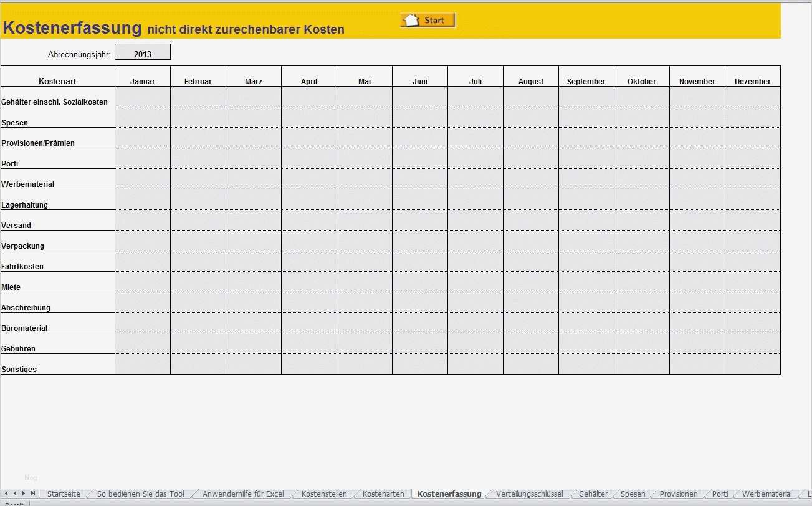812x506 pixels.
Task: Switch to the Provisionen sheet
Action: tap(677, 493)
